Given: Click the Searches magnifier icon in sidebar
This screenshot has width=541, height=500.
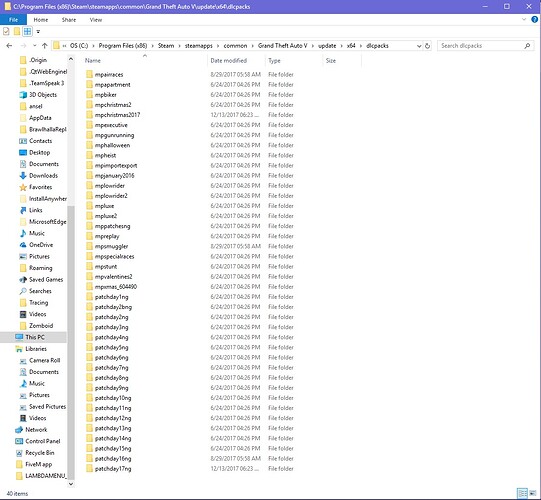Looking at the screenshot, I should 23,291.
